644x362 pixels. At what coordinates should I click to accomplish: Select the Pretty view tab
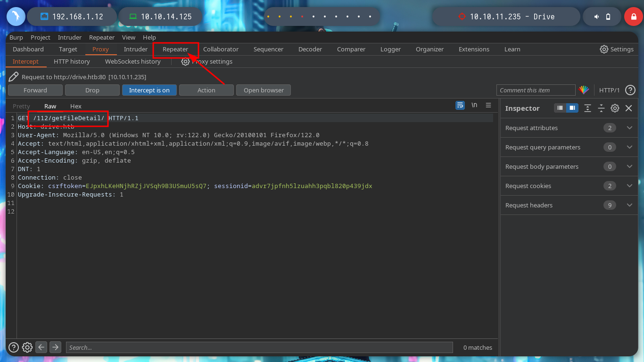click(21, 106)
